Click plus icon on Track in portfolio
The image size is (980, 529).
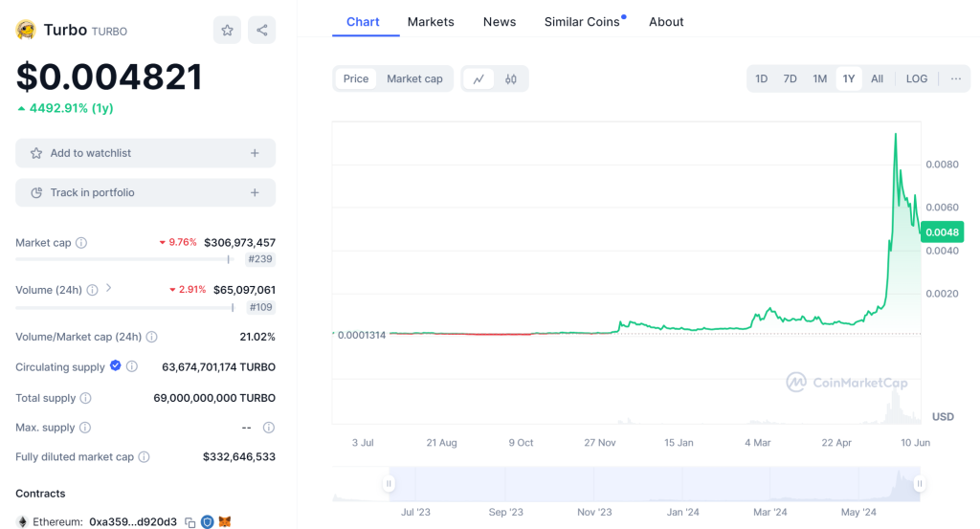click(255, 192)
